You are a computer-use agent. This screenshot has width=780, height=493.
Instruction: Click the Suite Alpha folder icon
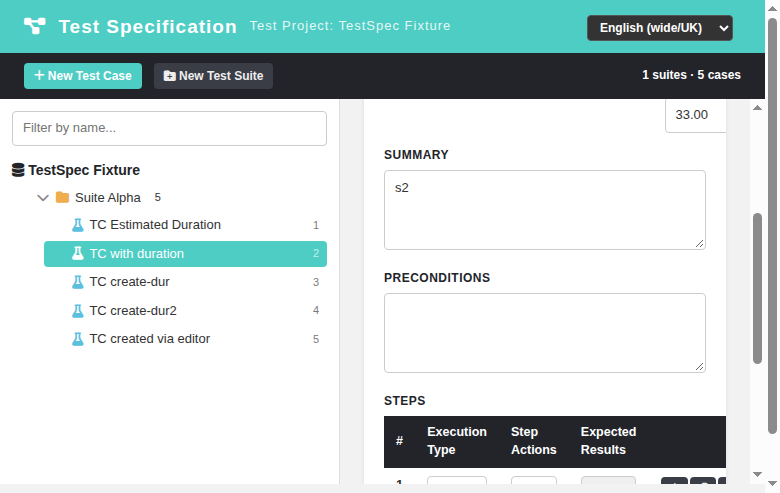[62, 197]
